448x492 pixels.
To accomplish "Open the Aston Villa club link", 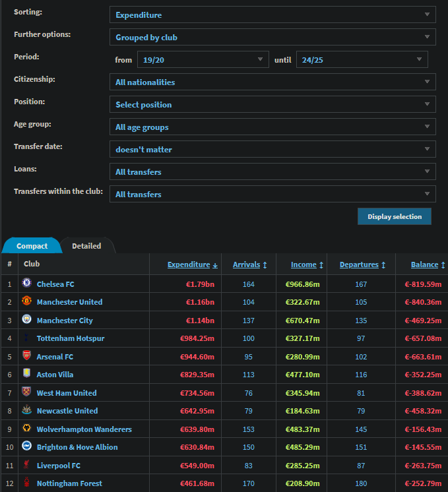I will tap(55, 375).
